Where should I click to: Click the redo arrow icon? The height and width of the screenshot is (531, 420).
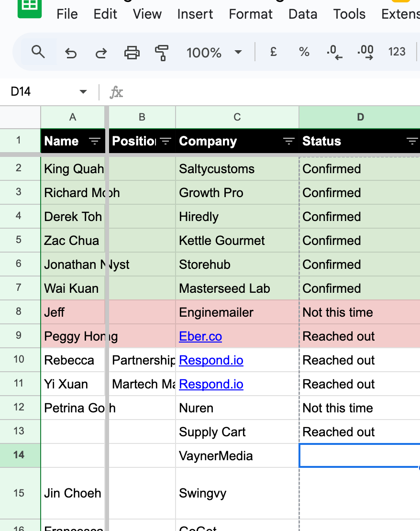click(101, 53)
